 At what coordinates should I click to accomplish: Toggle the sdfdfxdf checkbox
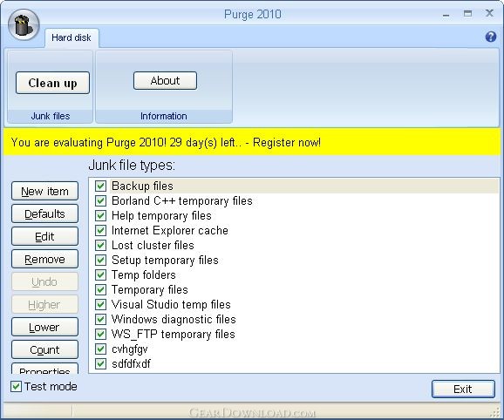[100, 364]
